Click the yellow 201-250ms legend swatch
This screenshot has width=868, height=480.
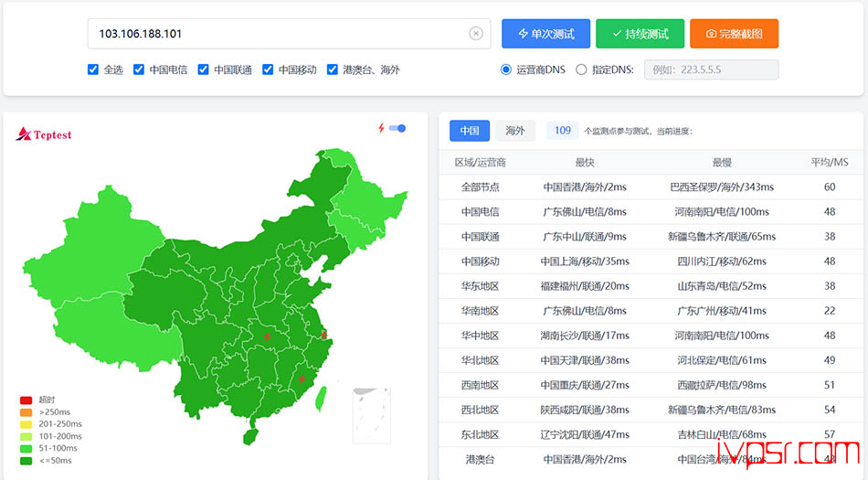[x=26, y=424]
